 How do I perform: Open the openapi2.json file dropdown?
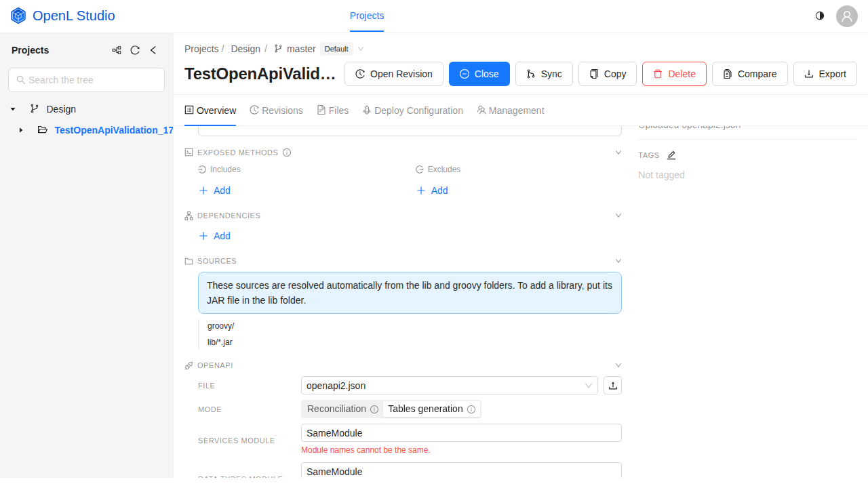pyautogui.click(x=450, y=386)
